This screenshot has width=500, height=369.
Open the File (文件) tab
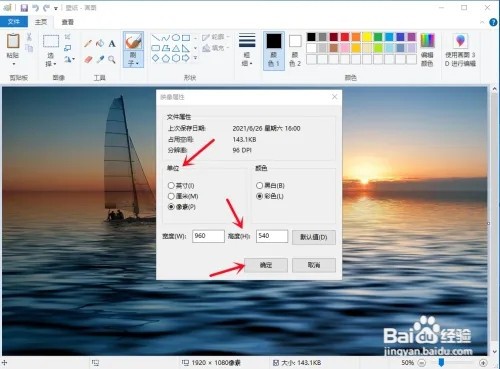[14, 22]
